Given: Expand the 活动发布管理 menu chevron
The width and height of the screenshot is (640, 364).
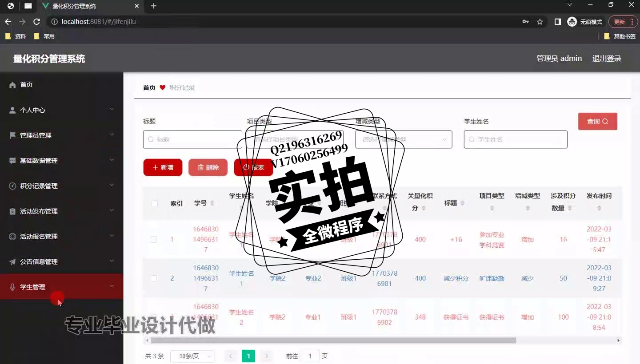Looking at the screenshot, I should coord(112,211).
